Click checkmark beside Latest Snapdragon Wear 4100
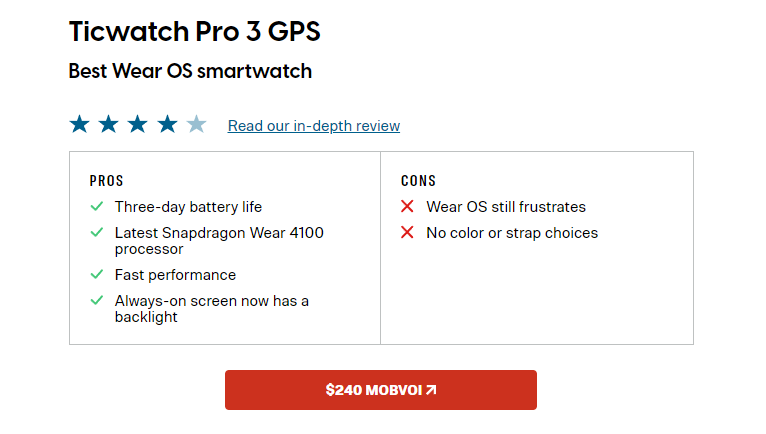The image size is (766, 434). (x=97, y=233)
